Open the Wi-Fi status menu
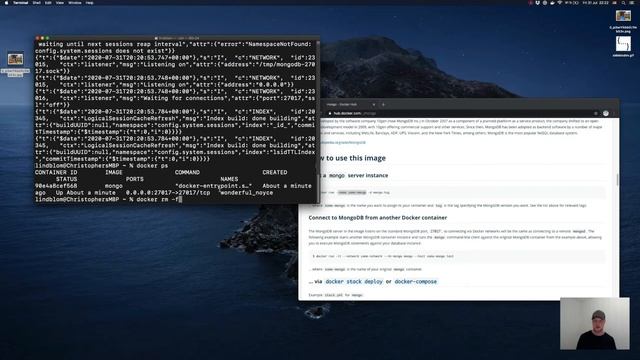Image resolution: width=640 pixels, height=360 pixels. (x=560, y=2)
